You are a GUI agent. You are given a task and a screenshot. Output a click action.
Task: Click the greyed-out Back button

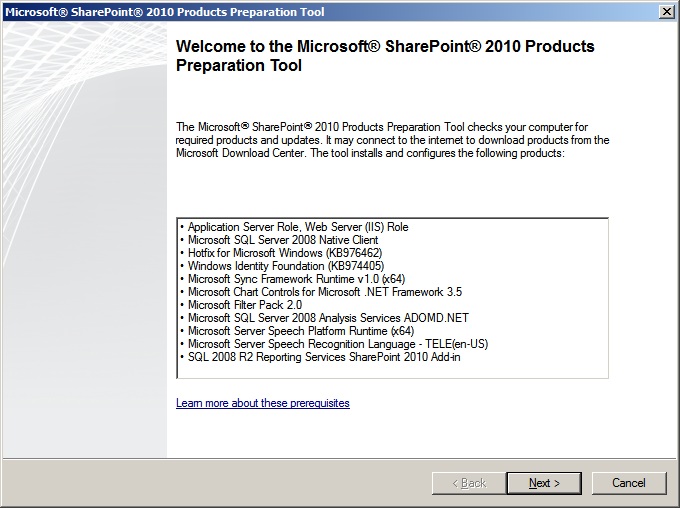pos(469,483)
